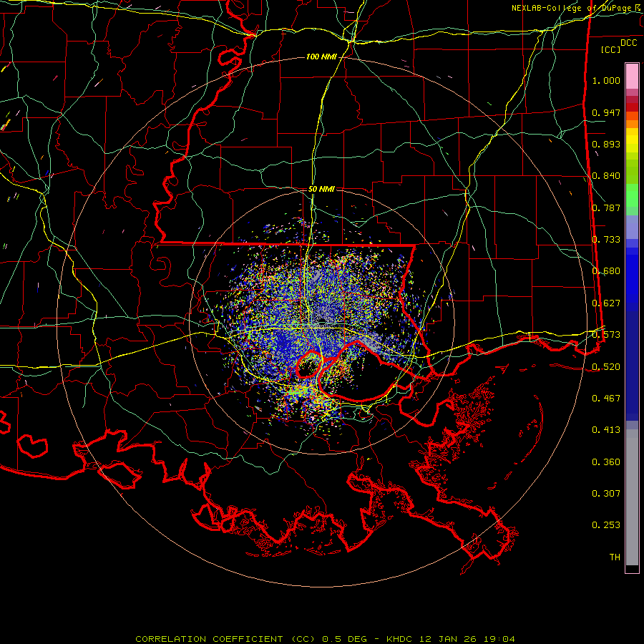Screen dimensions: 644x644
Task: Click the 0.627 legend value
Action: 606,303
